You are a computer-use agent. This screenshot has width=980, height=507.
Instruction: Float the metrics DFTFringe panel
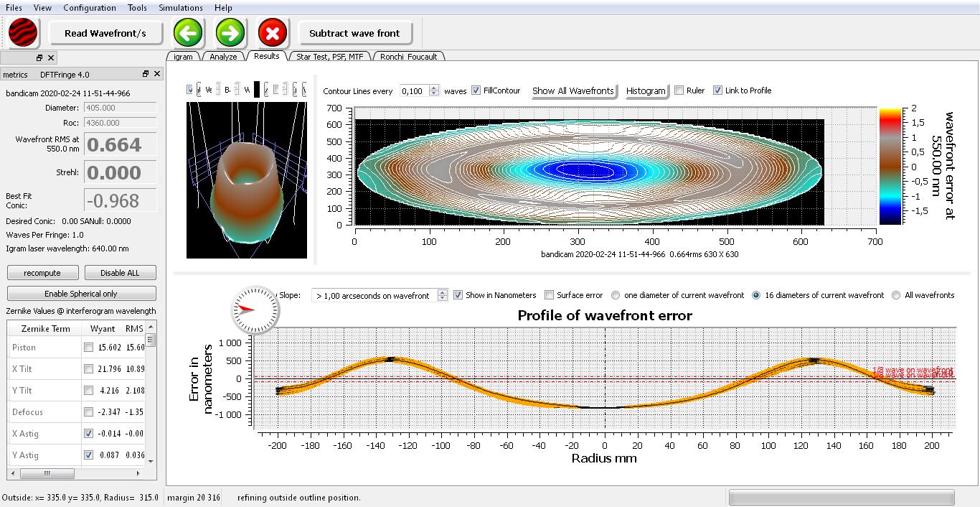(146, 74)
